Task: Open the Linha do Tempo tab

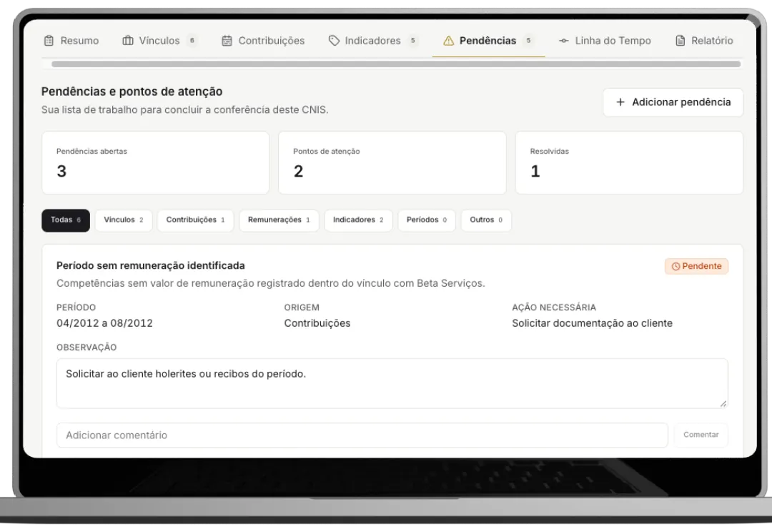Action: pos(605,40)
